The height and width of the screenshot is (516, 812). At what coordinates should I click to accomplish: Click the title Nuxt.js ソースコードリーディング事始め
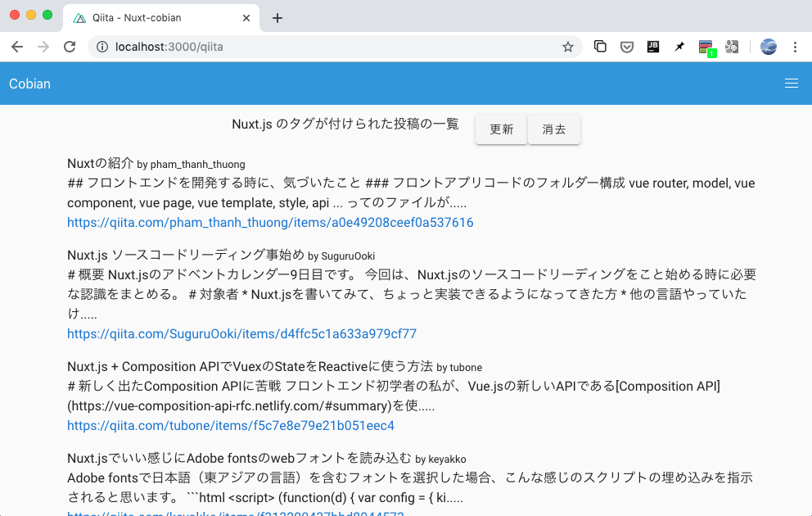tap(186, 255)
